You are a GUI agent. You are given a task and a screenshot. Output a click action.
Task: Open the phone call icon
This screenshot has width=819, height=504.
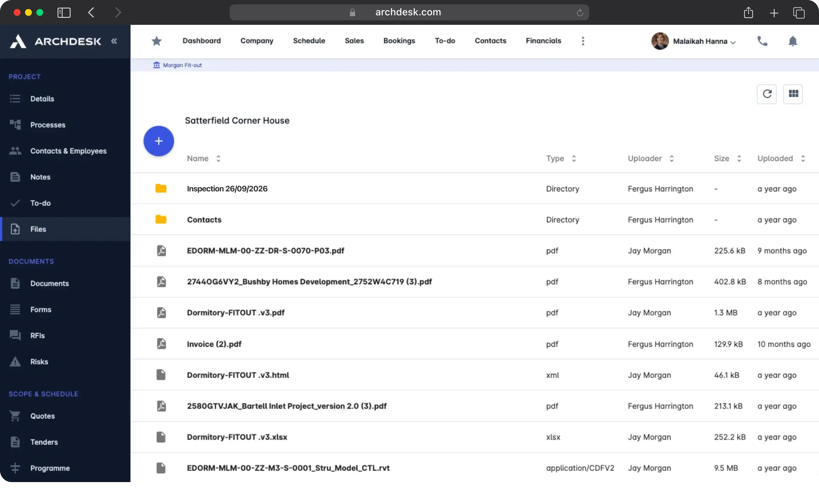(762, 41)
